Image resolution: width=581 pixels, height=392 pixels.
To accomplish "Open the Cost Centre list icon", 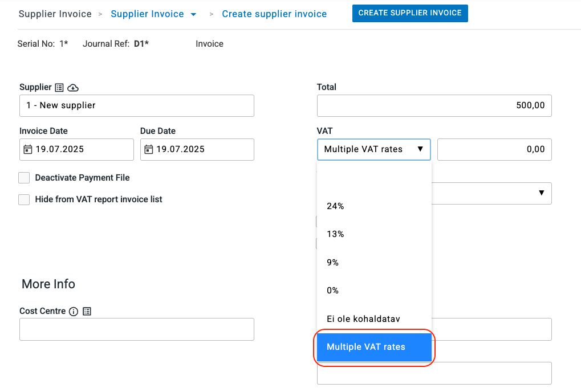I will point(87,312).
